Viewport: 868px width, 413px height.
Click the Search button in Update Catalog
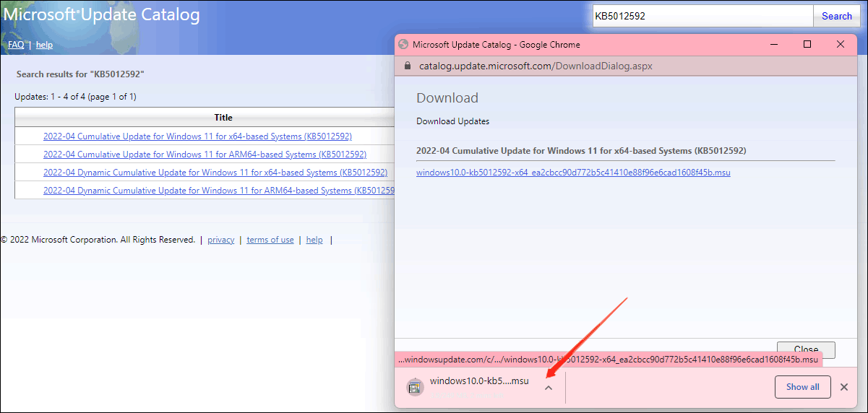(x=837, y=16)
